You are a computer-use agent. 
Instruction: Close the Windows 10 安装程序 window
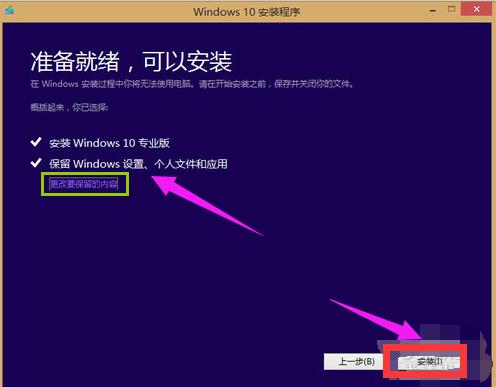[x=476, y=9]
